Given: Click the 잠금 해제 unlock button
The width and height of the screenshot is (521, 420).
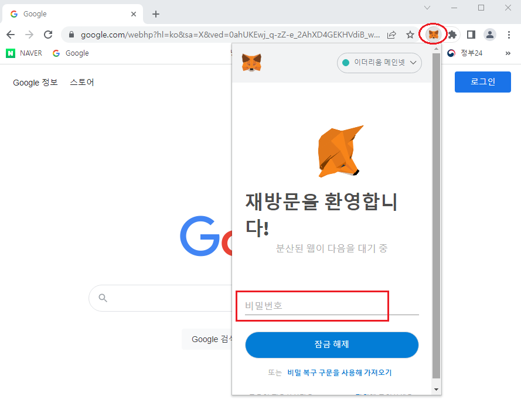Looking at the screenshot, I should click(332, 344).
